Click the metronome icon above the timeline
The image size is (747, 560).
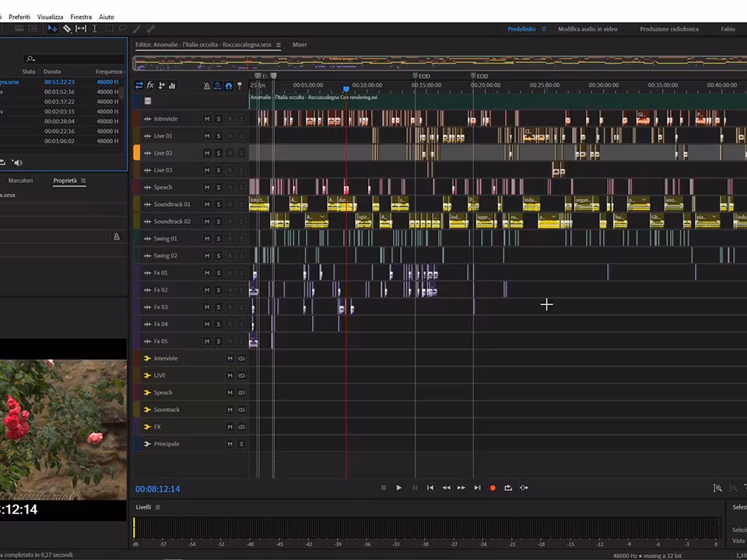coord(206,84)
